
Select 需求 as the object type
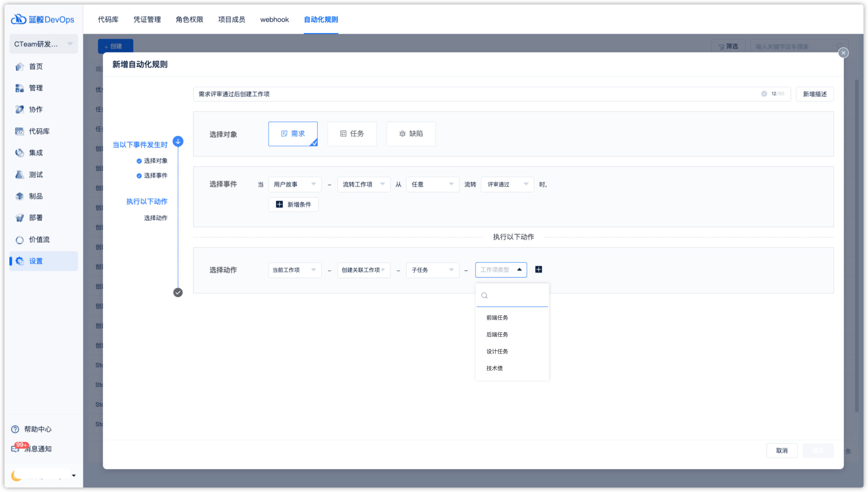293,134
